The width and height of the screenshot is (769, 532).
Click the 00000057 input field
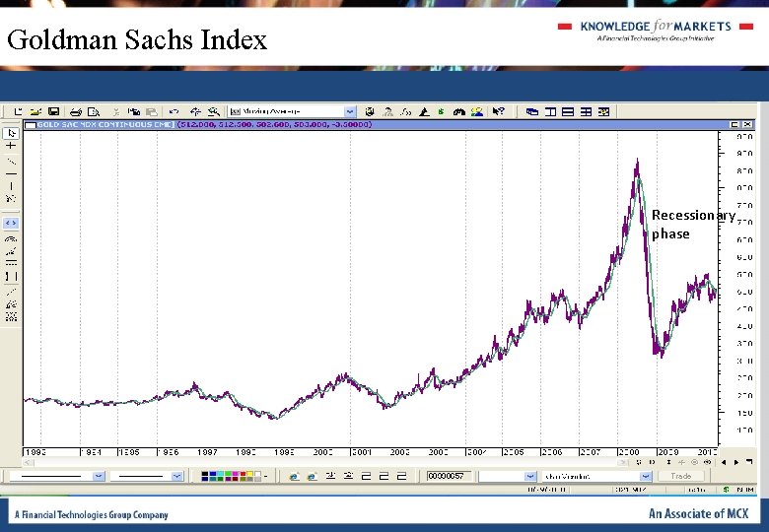coord(449,476)
